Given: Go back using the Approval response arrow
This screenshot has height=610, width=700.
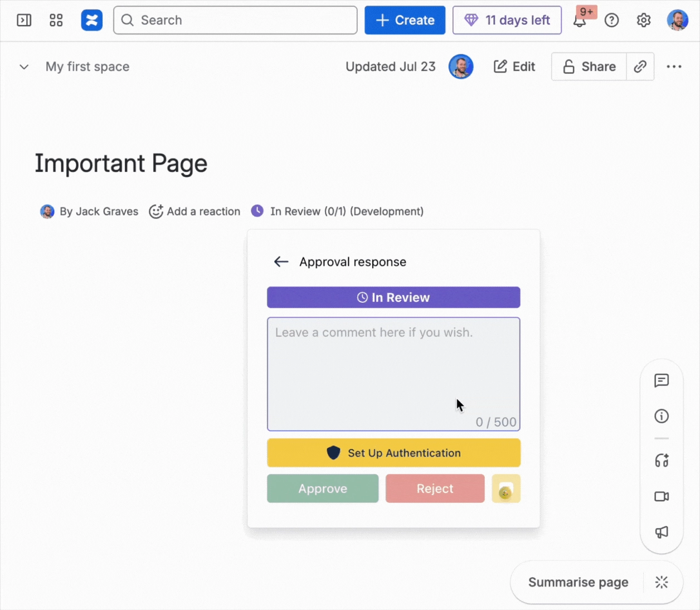Looking at the screenshot, I should click(281, 262).
